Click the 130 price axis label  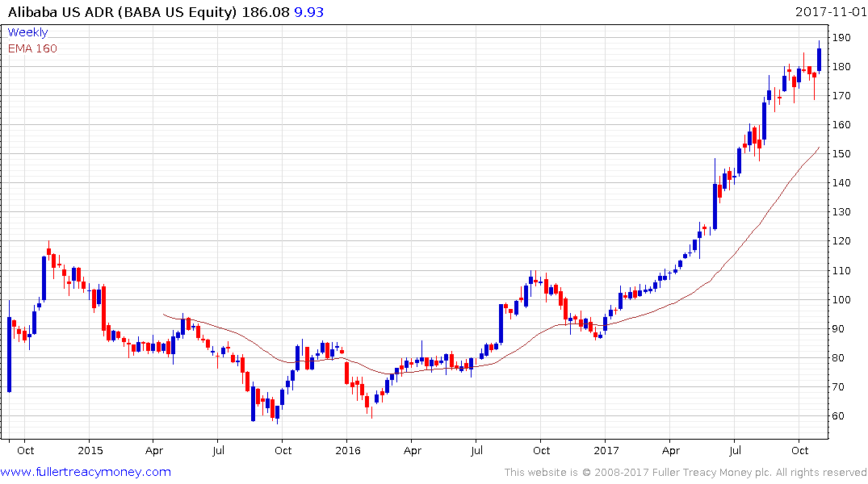pyautogui.click(x=841, y=212)
